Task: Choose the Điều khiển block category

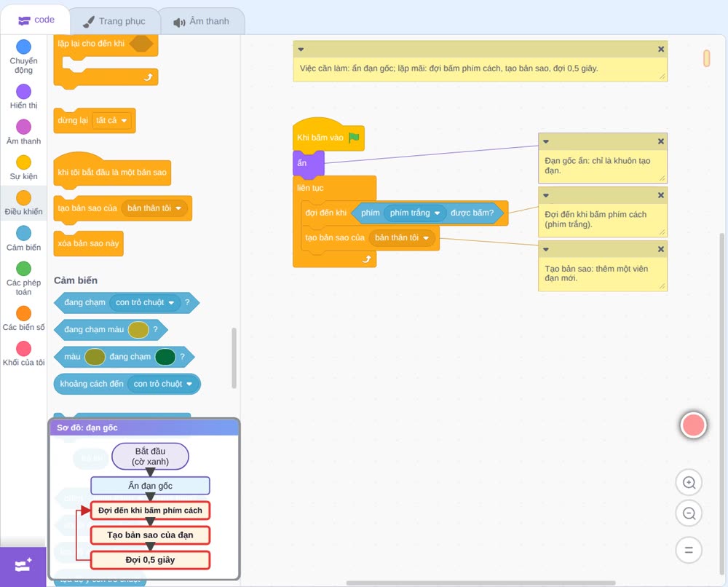Action: pos(23,203)
